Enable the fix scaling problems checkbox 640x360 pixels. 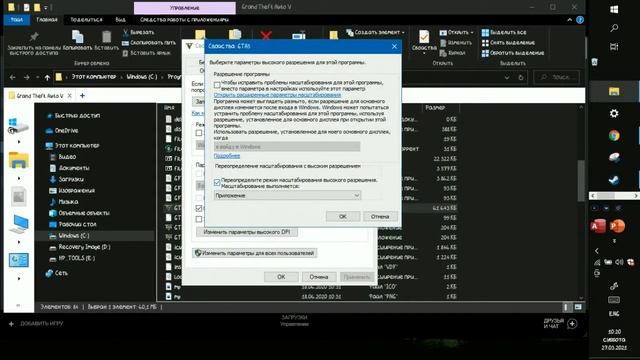point(217,85)
